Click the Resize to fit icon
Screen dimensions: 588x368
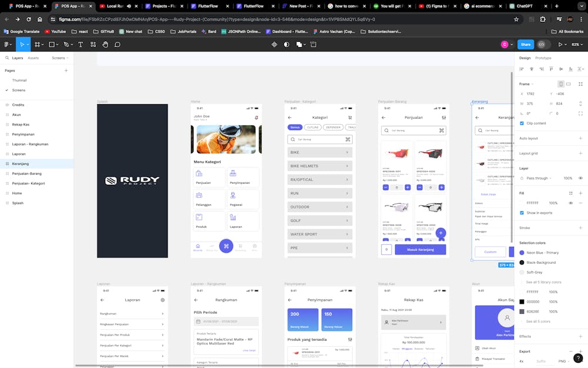pyautogui.click(x=580, y=84)
